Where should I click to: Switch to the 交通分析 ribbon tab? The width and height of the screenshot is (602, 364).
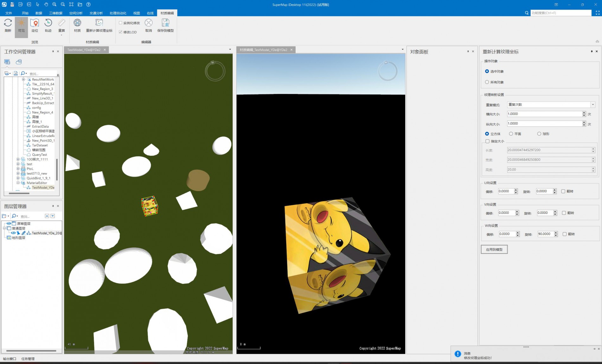pyautogui.click(x=96, y=13)
